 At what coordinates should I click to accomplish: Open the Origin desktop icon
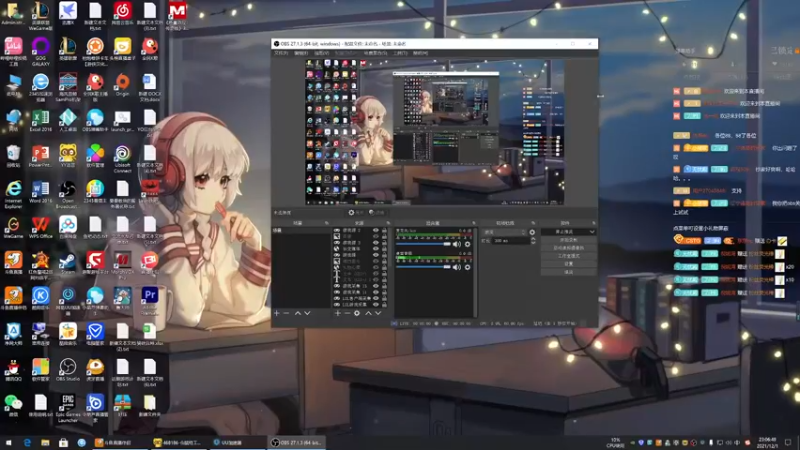[122, 85]
